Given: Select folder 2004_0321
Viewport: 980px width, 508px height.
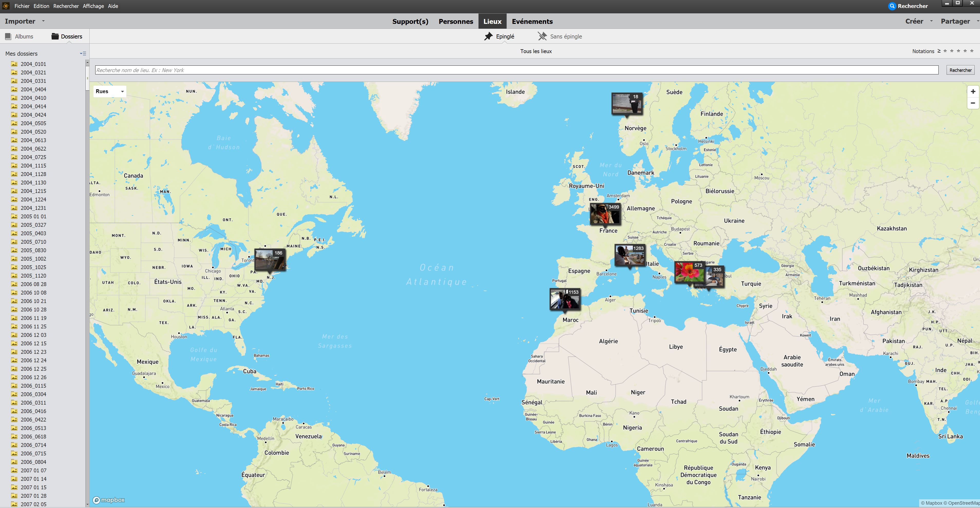Looking at the screenshot, I should point(33,72).
